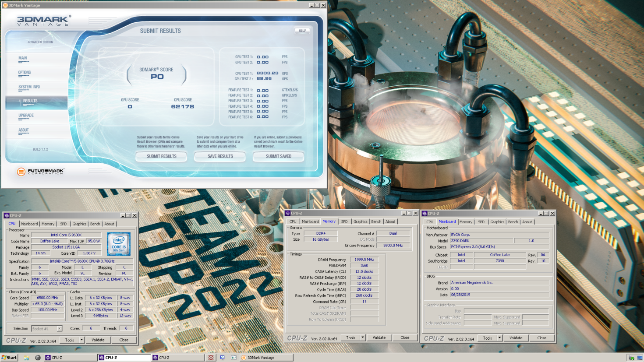Click the Core Speed field showing 6500.00 MHz

[x=47, y=298]
